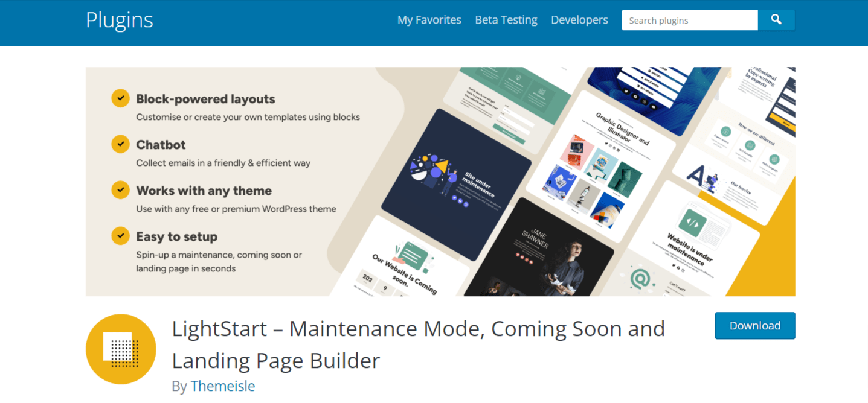Click the checkmark beside Easy to setup
This screenshot has height=403, width=868.
(x=120, y=235)
